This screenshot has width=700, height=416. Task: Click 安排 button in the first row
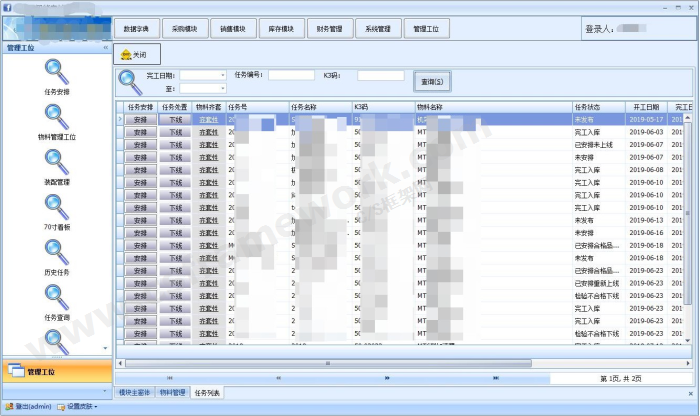coord(141,119)
